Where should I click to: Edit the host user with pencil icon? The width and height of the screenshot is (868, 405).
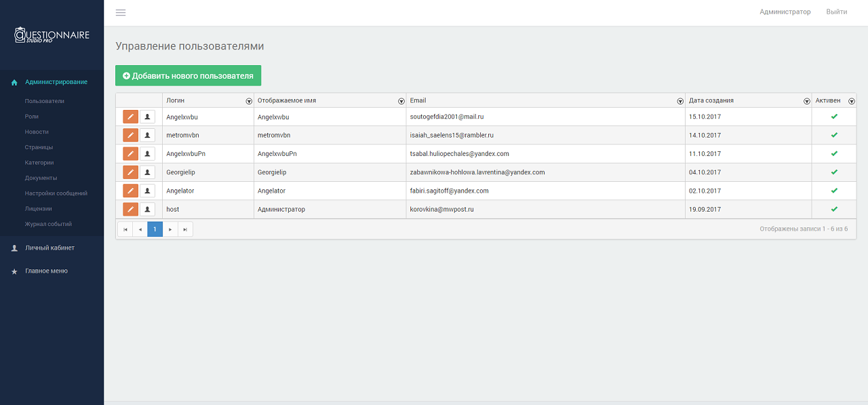point(130,209)
